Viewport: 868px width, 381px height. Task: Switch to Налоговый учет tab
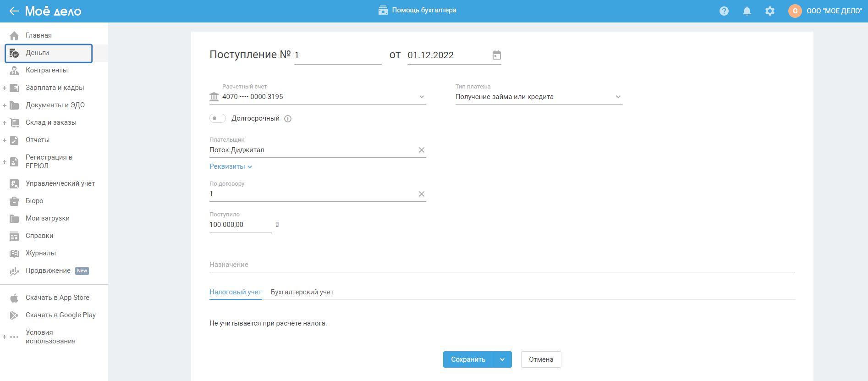236,292
